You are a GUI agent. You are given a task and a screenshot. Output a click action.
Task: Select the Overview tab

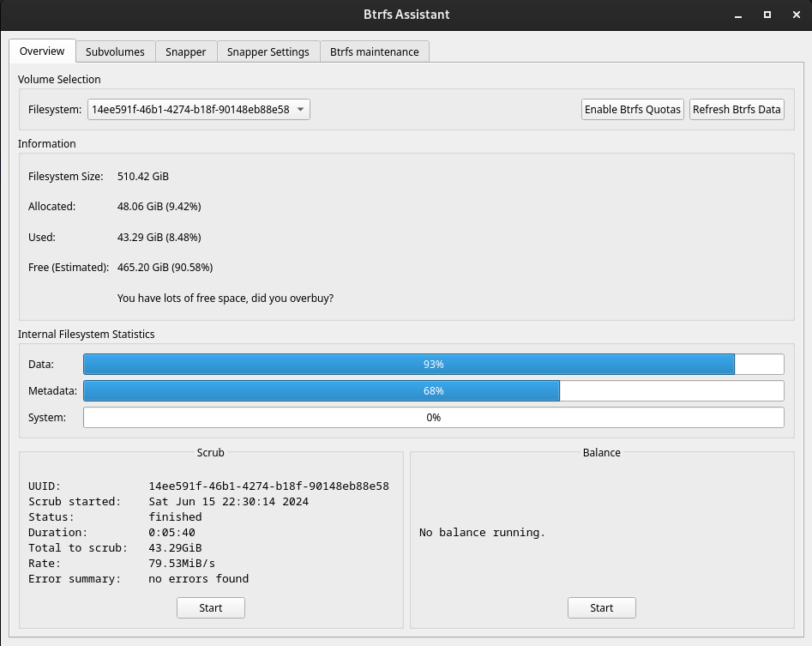(x=42, y=51)
